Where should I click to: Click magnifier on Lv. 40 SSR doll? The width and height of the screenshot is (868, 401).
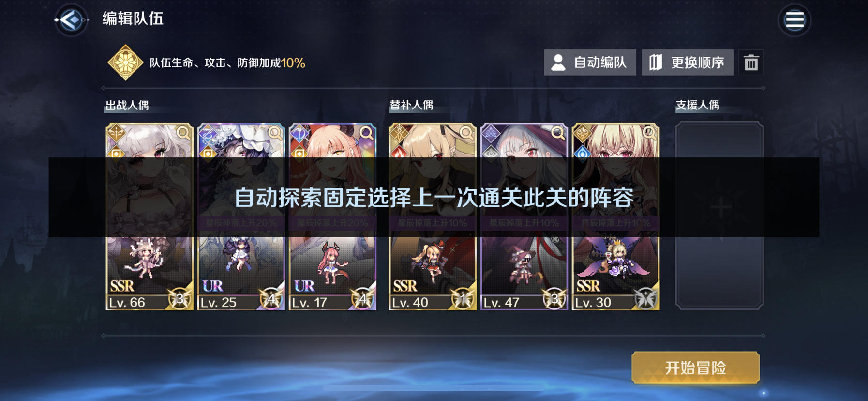[x=466, y=133]
